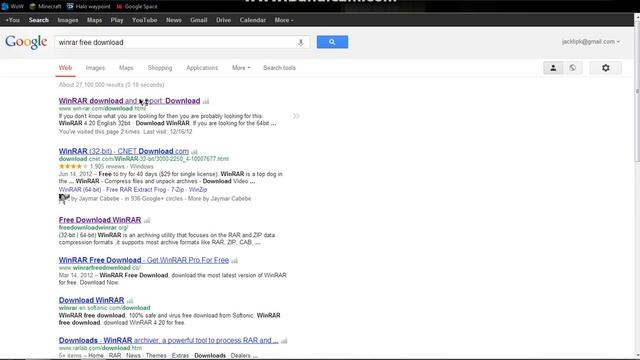The height and width of the screenshot is (360, 640).
Task: Open News in black bar
Action: click(173, 20)
